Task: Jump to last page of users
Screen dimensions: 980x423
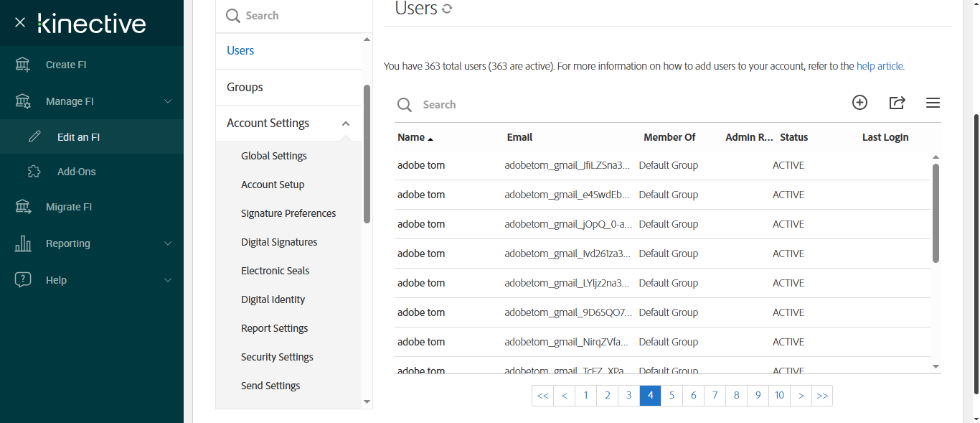Action: [x=822, y=395]
